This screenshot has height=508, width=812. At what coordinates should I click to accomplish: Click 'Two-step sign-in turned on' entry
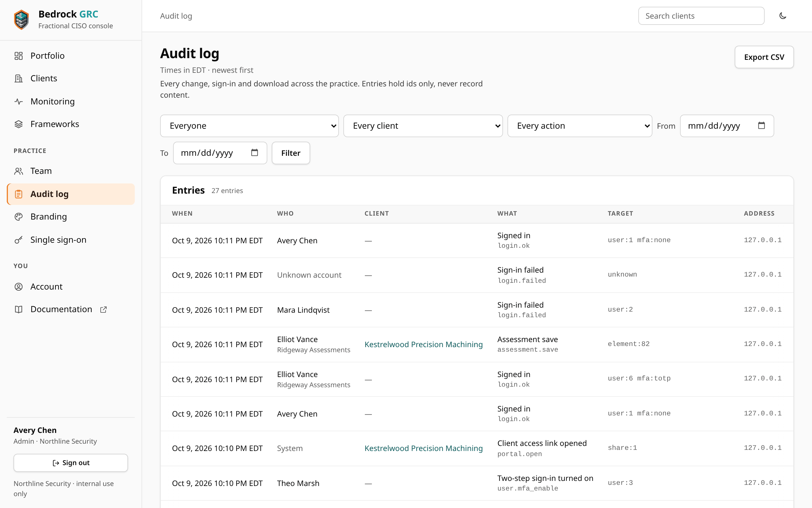[x=545, y=478]
